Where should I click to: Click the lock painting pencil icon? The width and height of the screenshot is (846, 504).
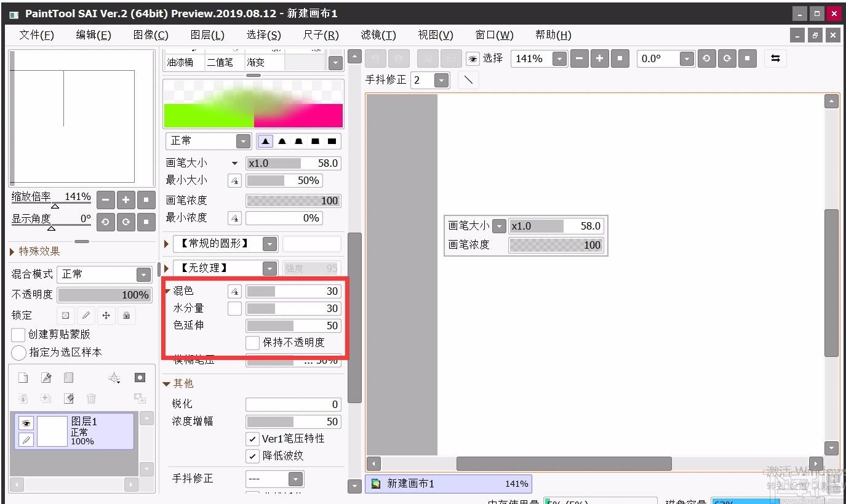[86, 315]
